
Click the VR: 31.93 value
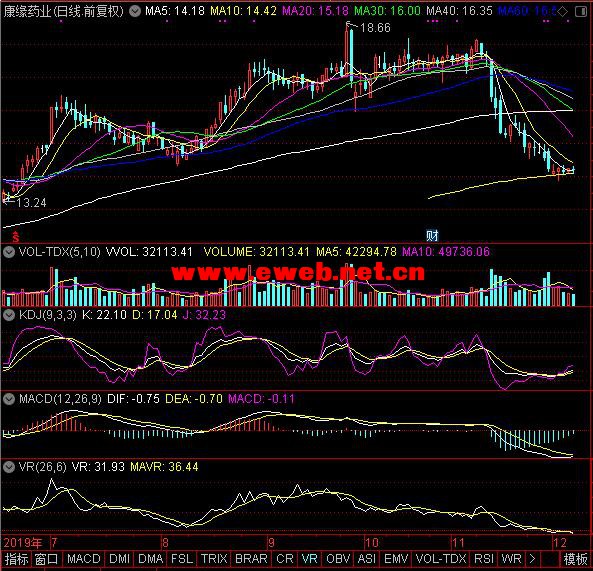(98, 467)
